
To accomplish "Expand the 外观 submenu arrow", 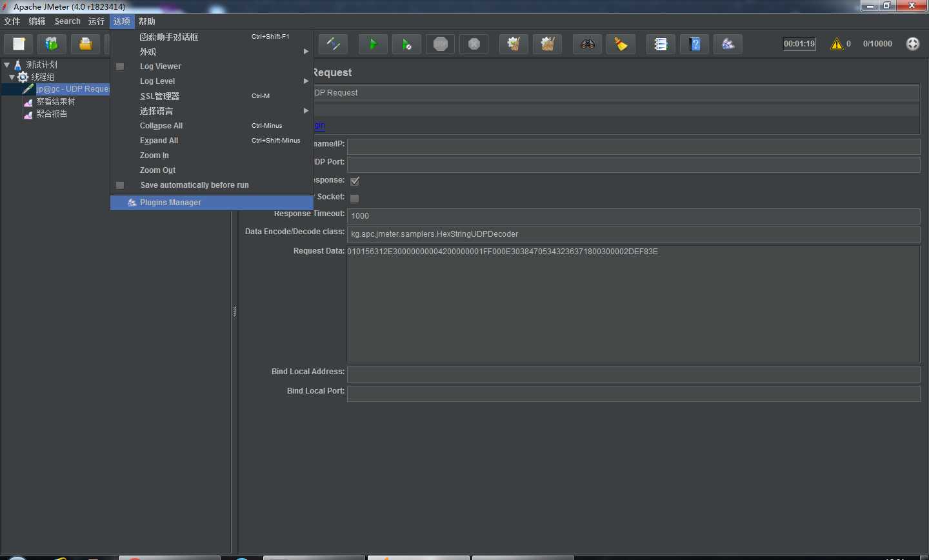I will pyautogui.click(x=306, y=52).
